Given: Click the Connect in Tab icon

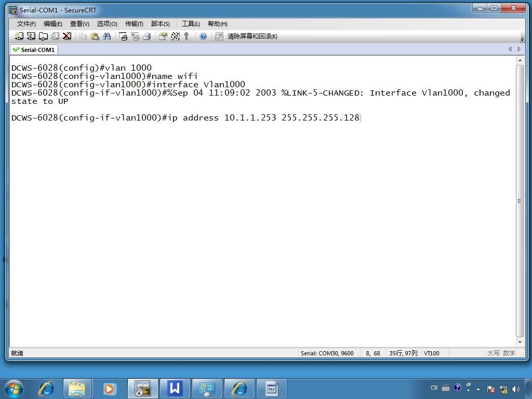Looking at the screenshot, I should (43, 36).
